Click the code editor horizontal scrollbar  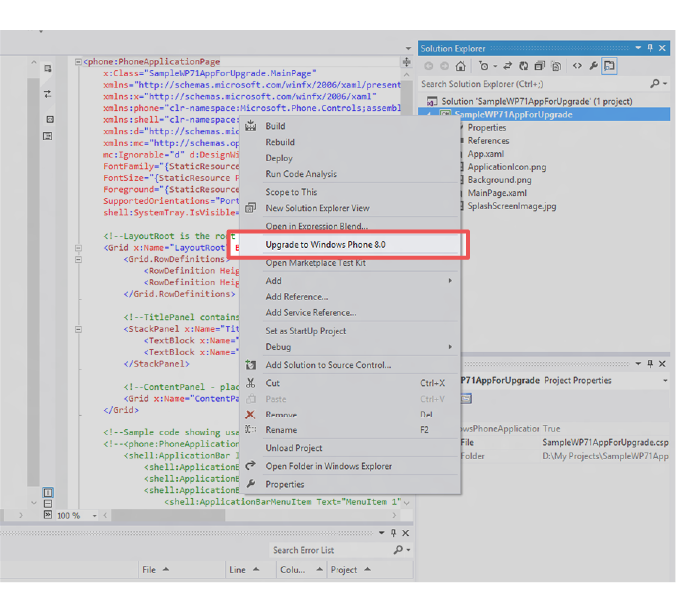[169, 515]
